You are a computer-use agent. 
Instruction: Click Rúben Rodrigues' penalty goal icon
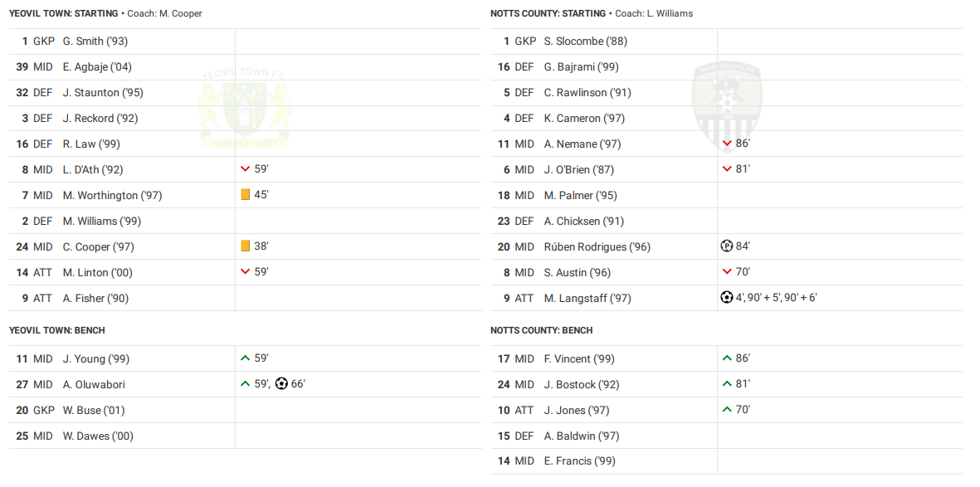click(727, 246)
